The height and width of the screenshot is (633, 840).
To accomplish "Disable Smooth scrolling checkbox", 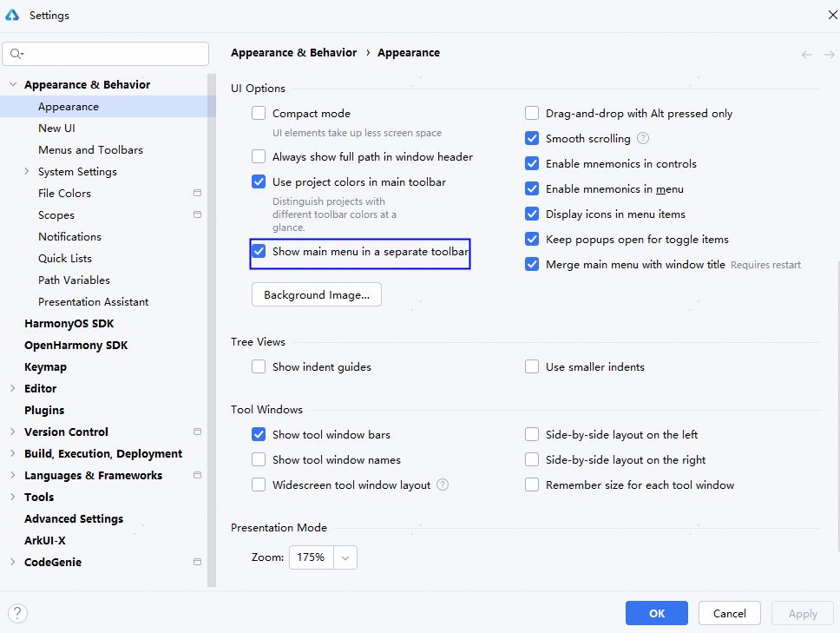I will point(532,138).
